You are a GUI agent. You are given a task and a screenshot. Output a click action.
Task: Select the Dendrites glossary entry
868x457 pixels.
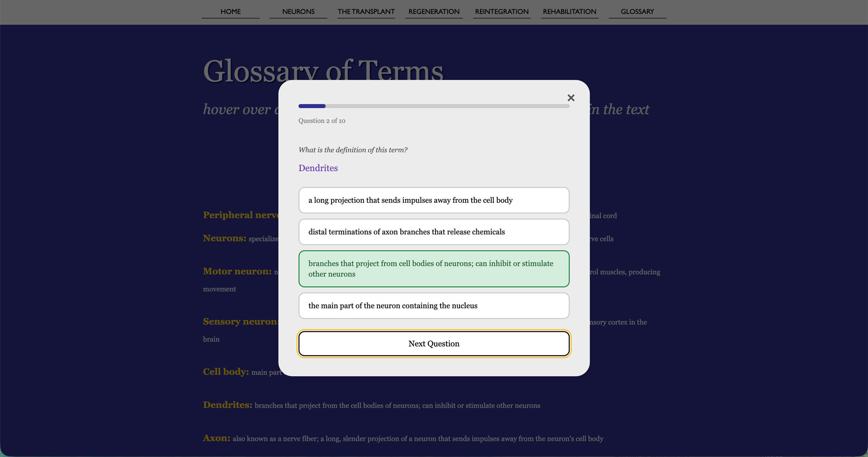(227, 404)
